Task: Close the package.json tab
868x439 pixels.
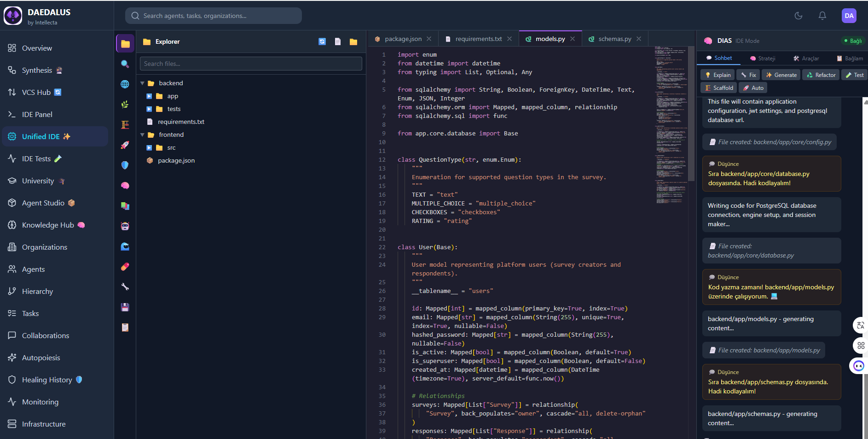Action: (x=429, y=39)
